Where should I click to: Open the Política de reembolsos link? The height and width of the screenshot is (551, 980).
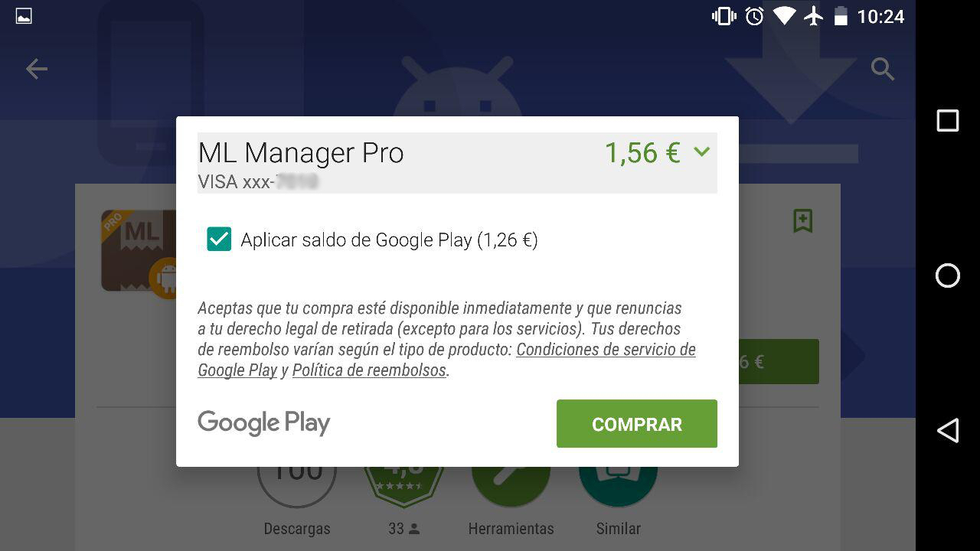369,370
